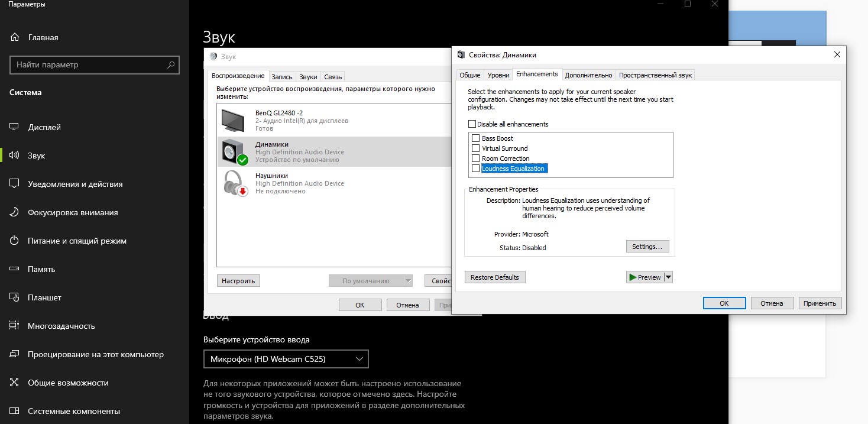Viewport: 868px width, 424px height.
Task: Open Focus assist via the moon icon
Action: tap(15, 212)
